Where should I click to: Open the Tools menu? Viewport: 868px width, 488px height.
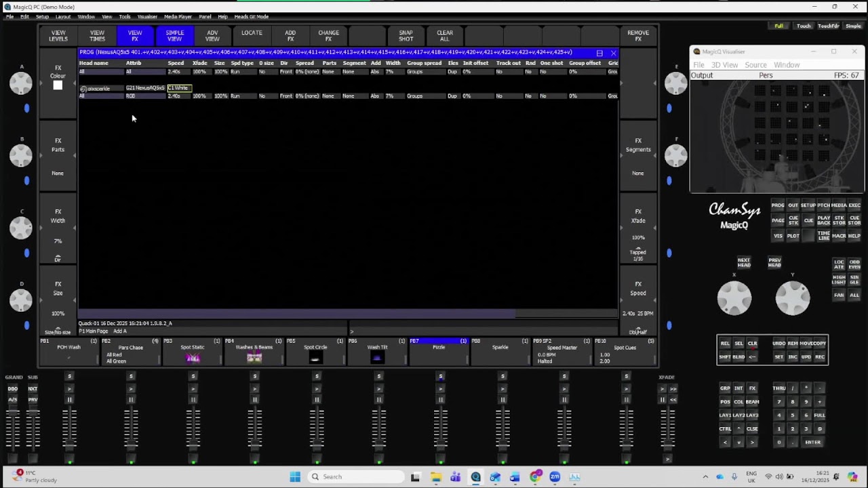click(125, 16)
